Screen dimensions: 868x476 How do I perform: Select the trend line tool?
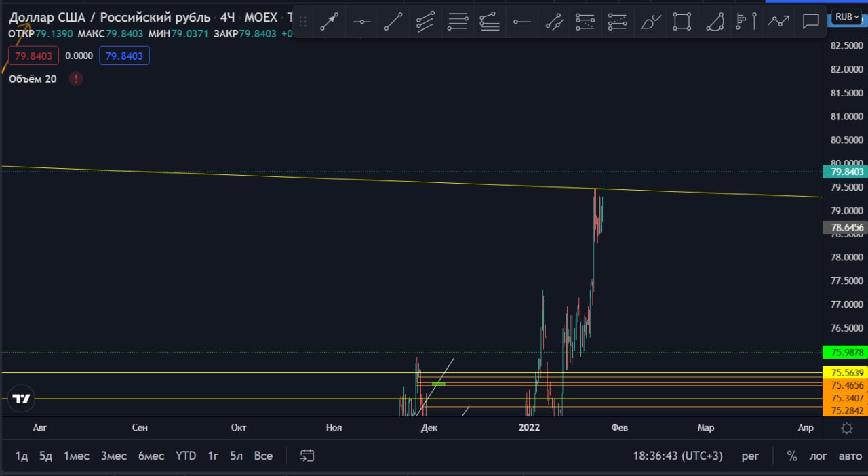393,22
